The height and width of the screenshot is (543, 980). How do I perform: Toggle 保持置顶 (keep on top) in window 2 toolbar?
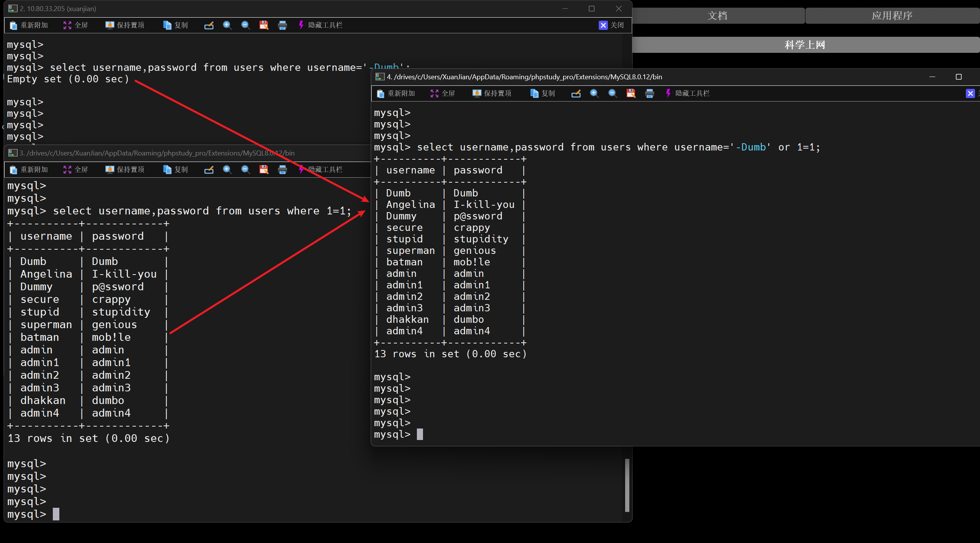click(125, 25)
